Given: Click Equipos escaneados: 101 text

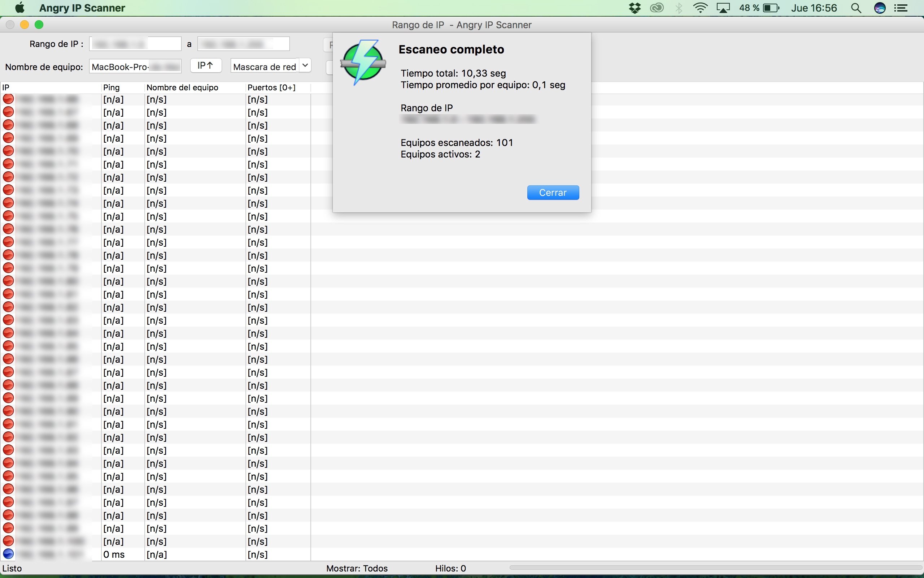Looking at the screenshot, I should tap(457, 143).
